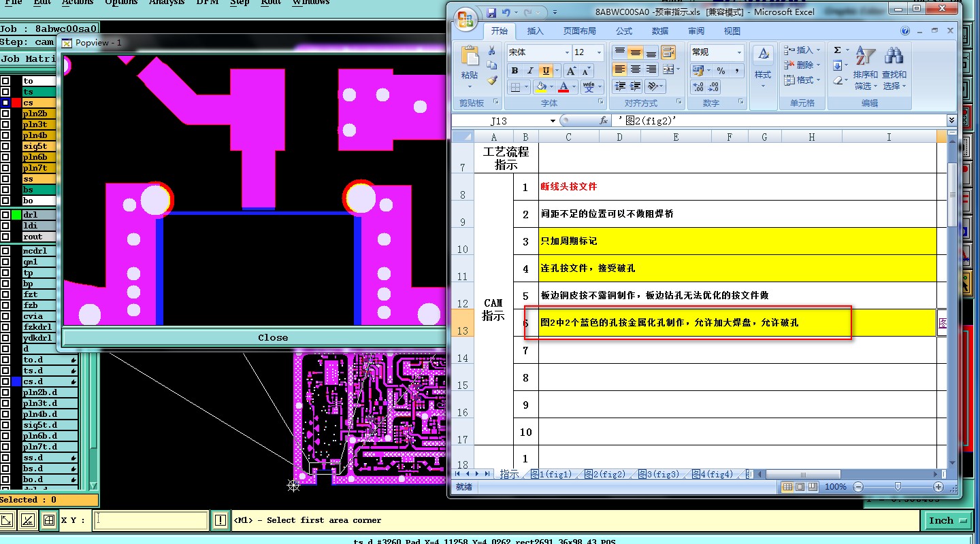The height and width of the screenshot is (544, 980).
Task: Toggle checkbox for layer 'pln2b'
Action: pos(5,114)
